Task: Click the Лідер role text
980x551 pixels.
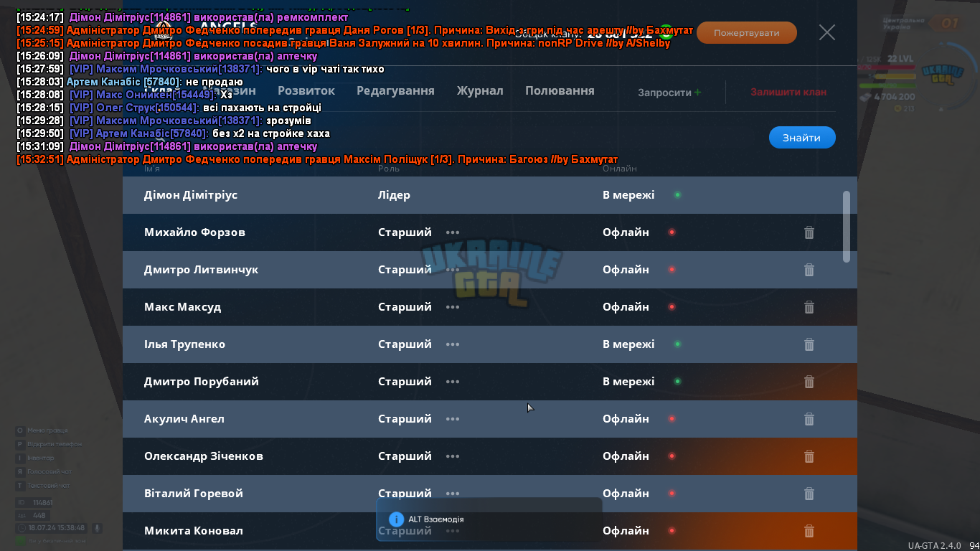Action: coord(394,195)
